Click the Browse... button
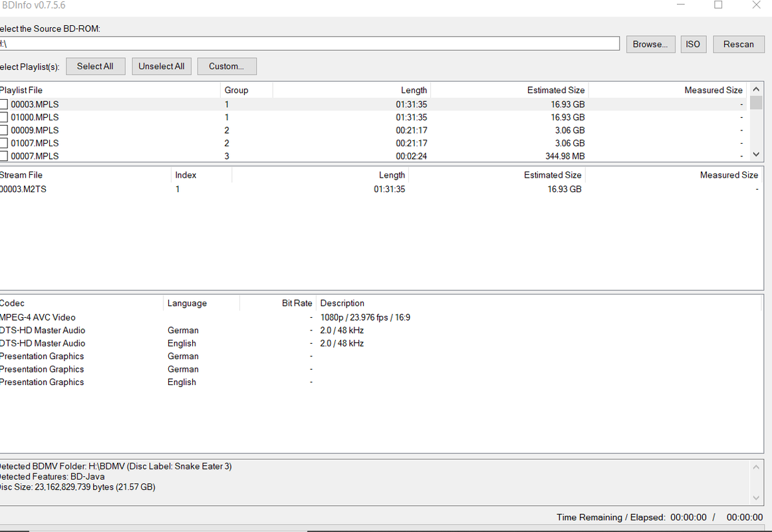This screenshot has height=532, width=772. pos(650,45)
